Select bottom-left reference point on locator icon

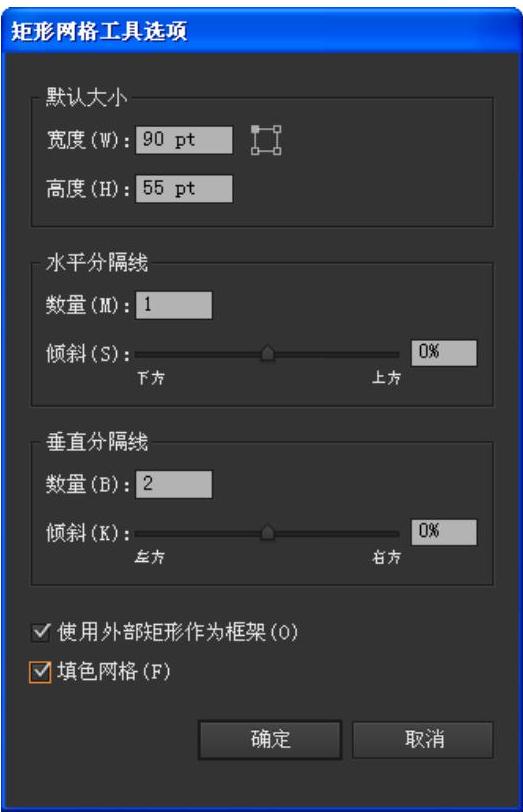pos(255,151)
